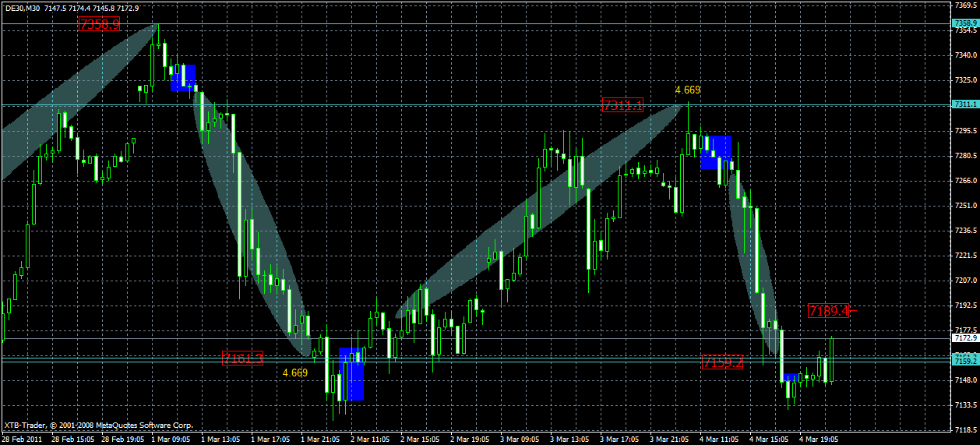This screenshot has height=445, width=980.
Task: Click 7236.5 on the price scale
Action: pyautogui.click(x=964, y=230)
